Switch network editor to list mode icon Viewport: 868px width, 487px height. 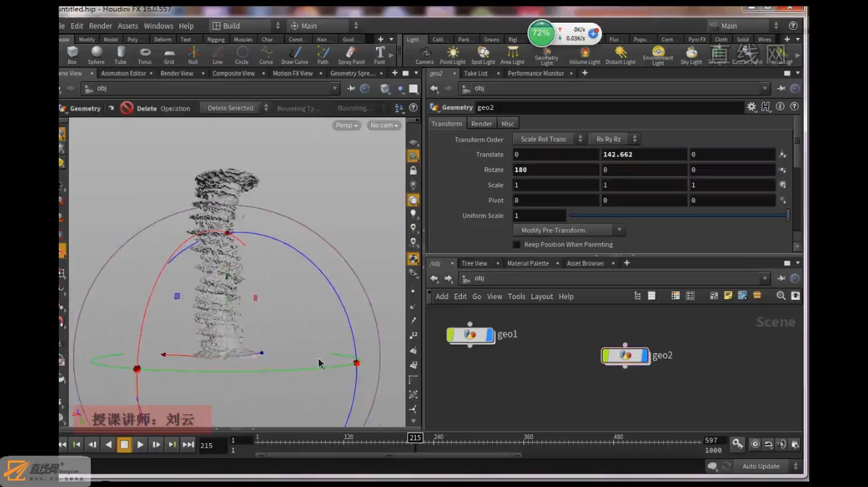652,296
